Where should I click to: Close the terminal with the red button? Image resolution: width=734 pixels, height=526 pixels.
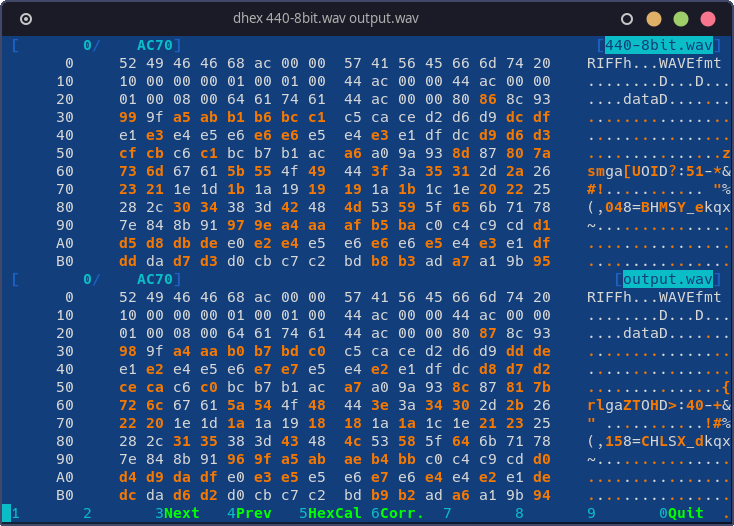tap(708, 18)
